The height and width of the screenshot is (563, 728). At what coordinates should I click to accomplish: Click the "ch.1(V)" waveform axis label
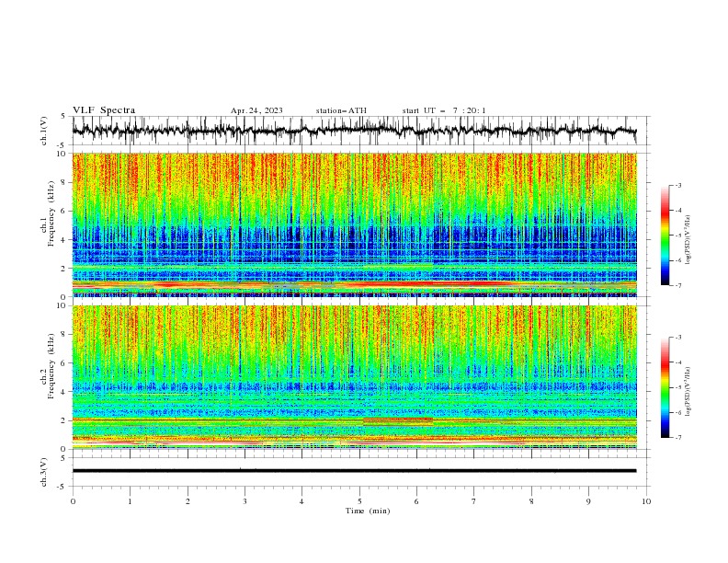44,131
